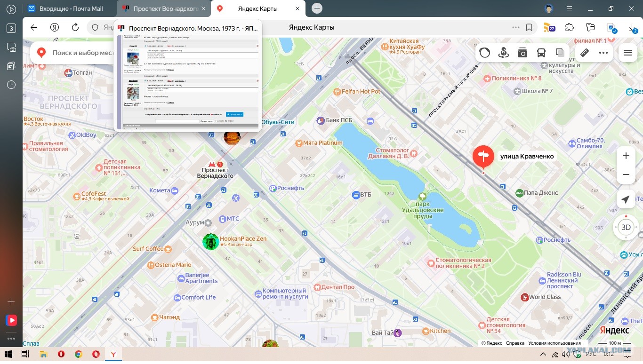Screen dimensions: 643x364
Task: Click the Мята Platinum place label
Action: 319,142
